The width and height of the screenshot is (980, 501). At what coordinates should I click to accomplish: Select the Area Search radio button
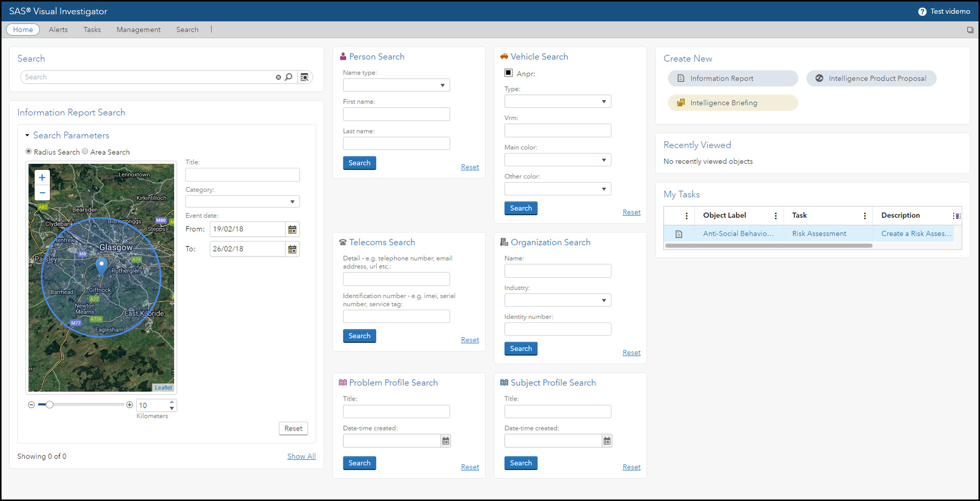pyautogui.click(x=85, y=152)
